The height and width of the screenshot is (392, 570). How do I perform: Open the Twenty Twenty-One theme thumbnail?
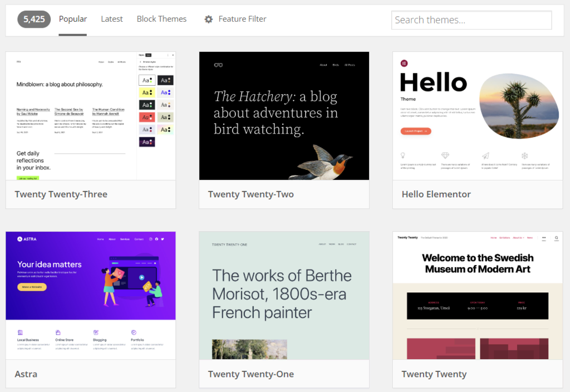point(284,295)
